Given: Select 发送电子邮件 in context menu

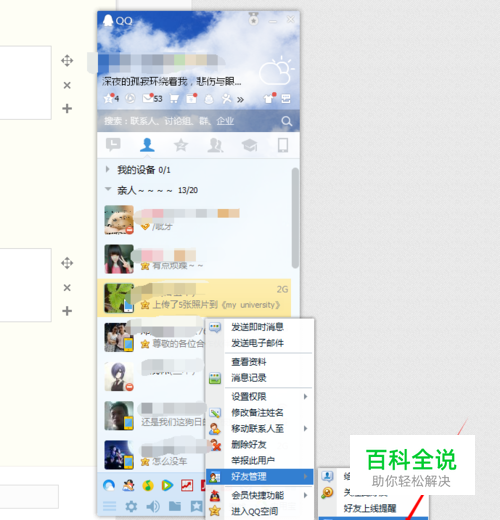Looking at the screenshot, I should [257, 343].
